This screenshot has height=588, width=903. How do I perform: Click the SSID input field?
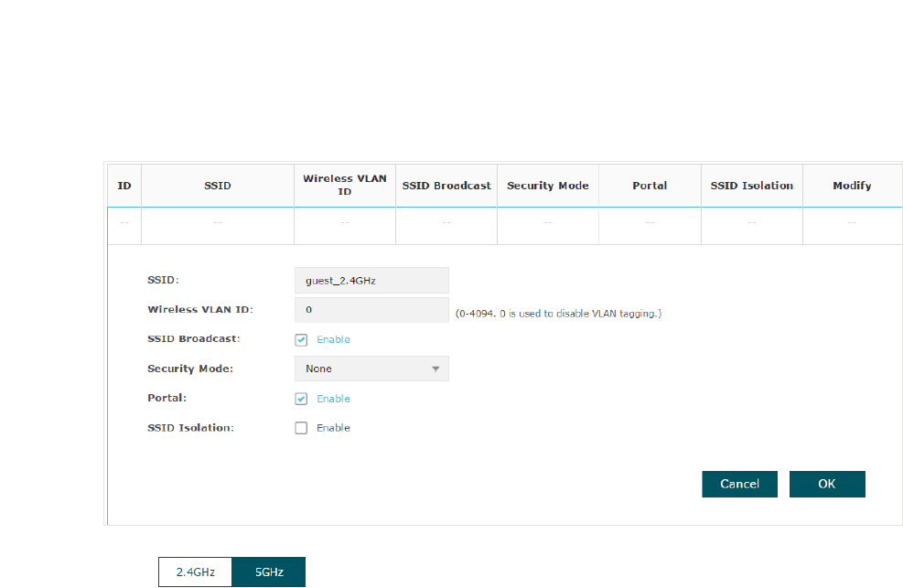[x=371, y=280]
